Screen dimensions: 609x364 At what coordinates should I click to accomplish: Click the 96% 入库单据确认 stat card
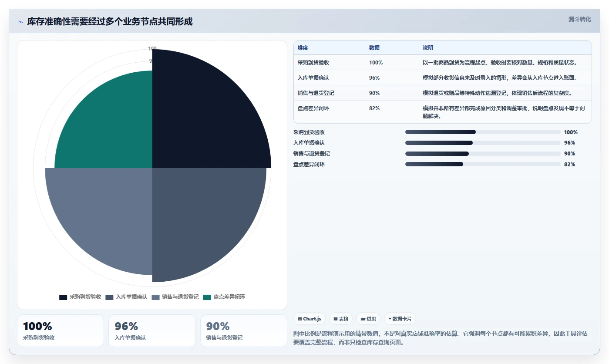point(152,331)
